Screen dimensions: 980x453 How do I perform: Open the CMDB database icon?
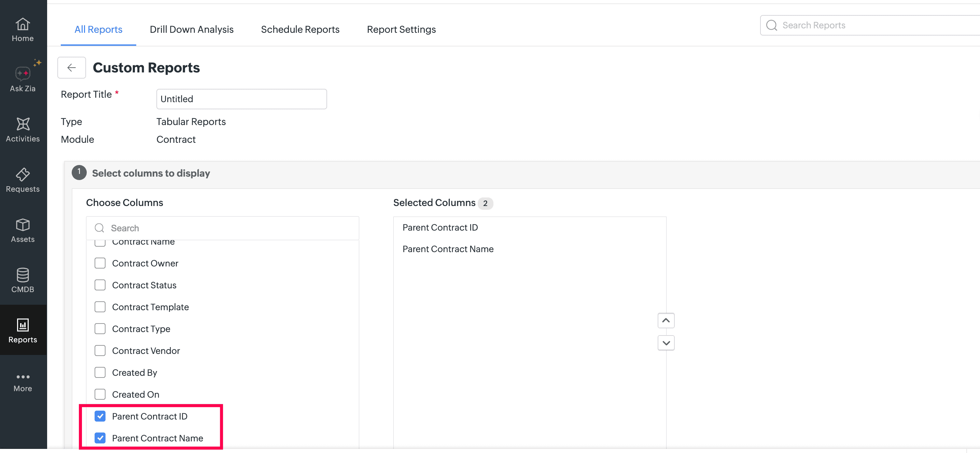pyautogui.click(x=23, y=275)
